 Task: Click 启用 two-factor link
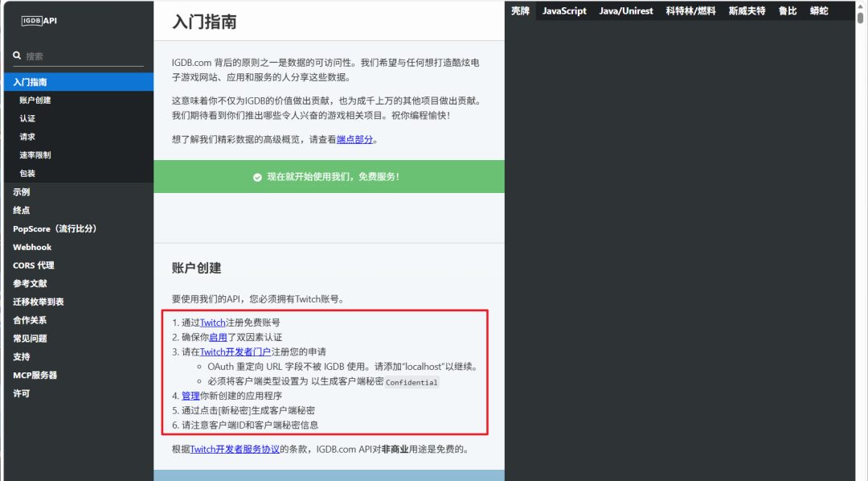pyautogui.click(x=218, y=337)
